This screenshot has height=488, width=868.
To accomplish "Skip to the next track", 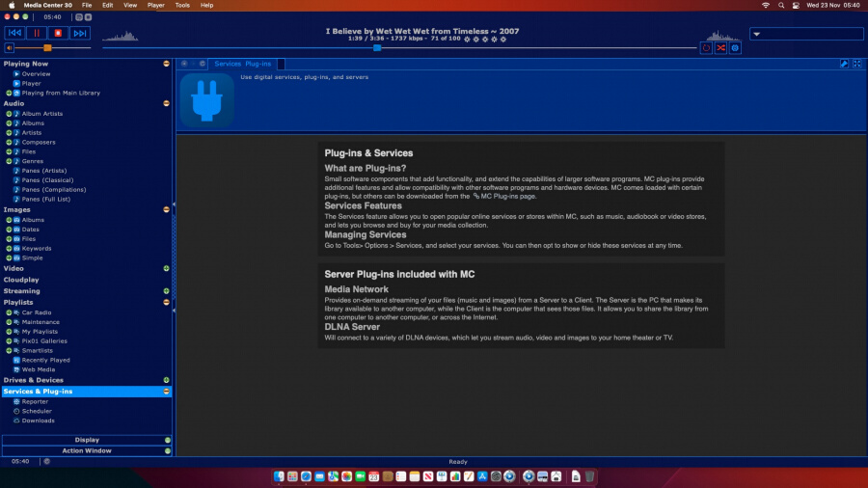I will tap(80, 33).
